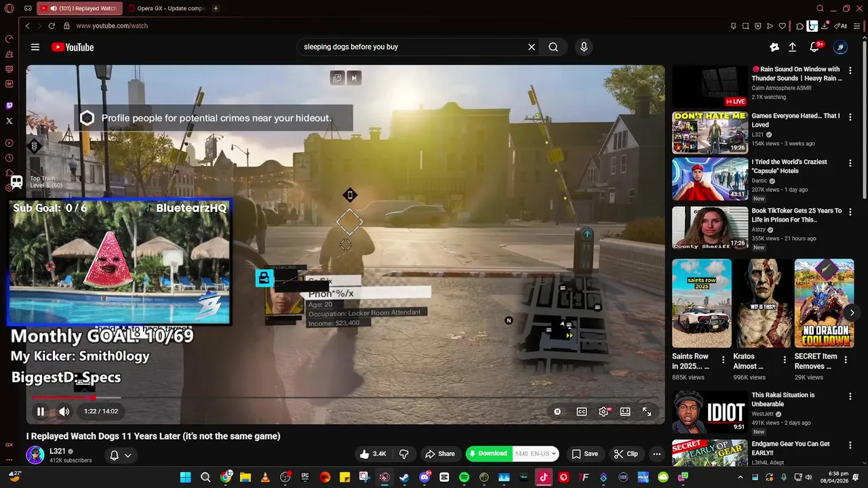Take a snapshot with the toolbar icon
Screen dimensions: 868x488
pyautogui.click(x=745, y=26)
